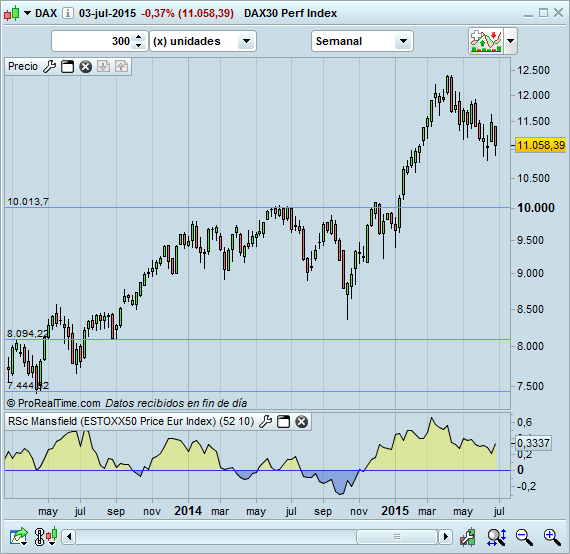This screenshot has height=554, width=570.
Task: Minimize the chart window
Action: click(529, 14)
